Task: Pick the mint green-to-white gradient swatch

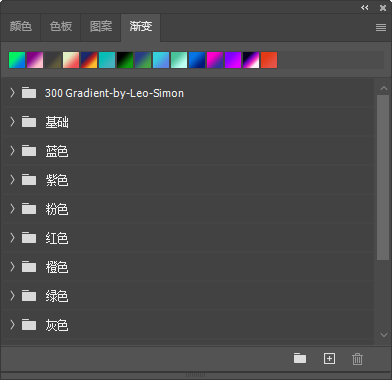Action: coord(179,60)
